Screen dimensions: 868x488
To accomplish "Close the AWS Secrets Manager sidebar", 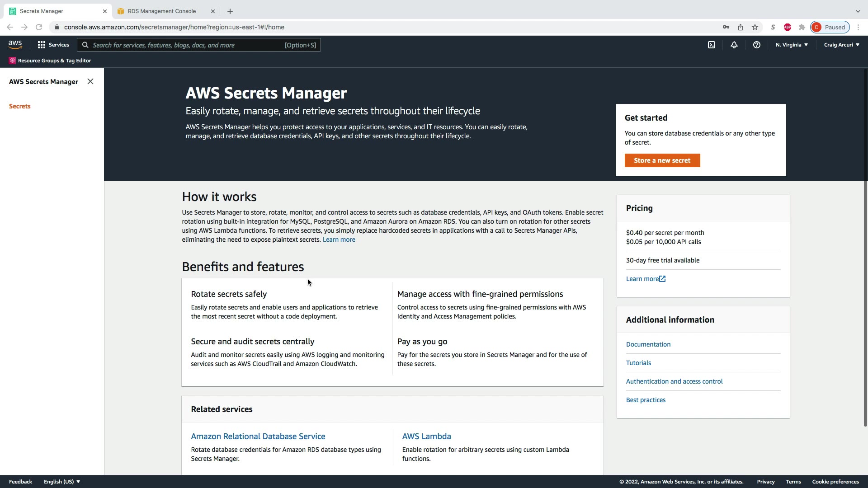I will click(x=90, y=81).
